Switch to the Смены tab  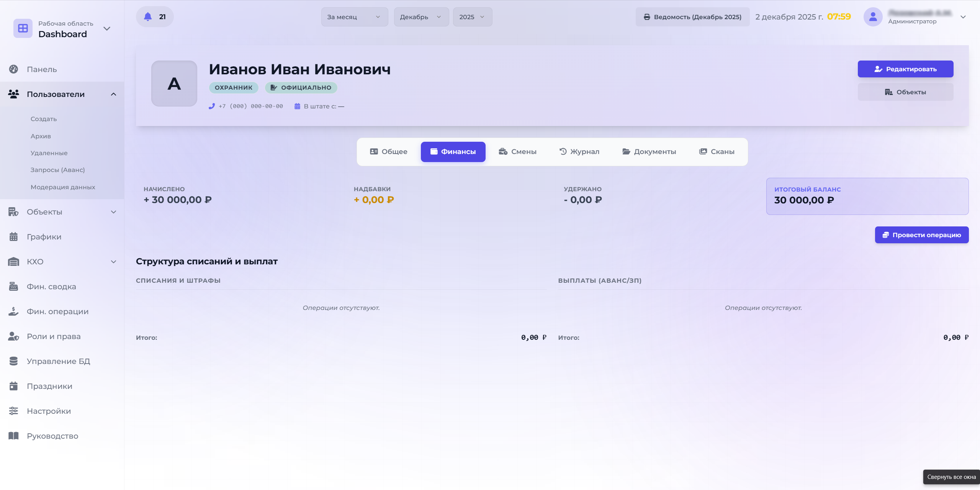click(x=517, y=152)
